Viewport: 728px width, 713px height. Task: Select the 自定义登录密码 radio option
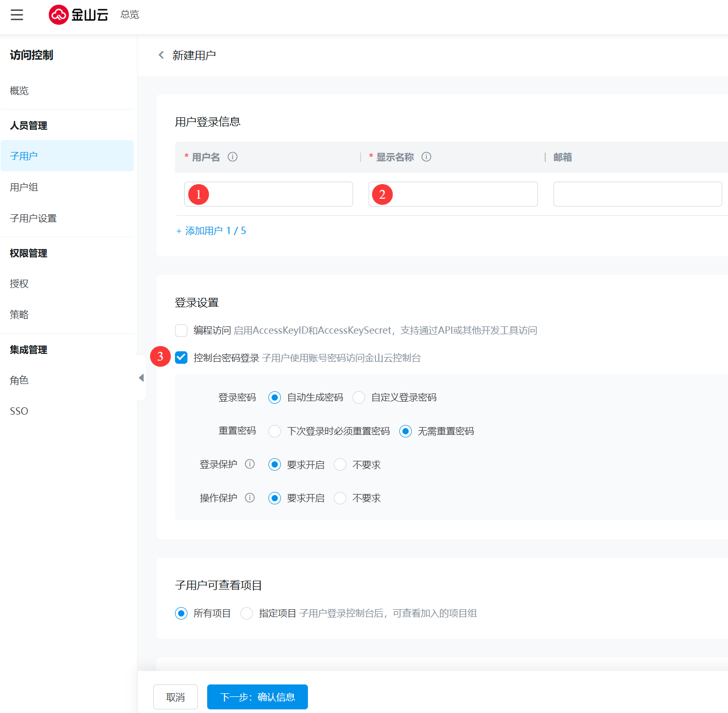coord(359,397)
